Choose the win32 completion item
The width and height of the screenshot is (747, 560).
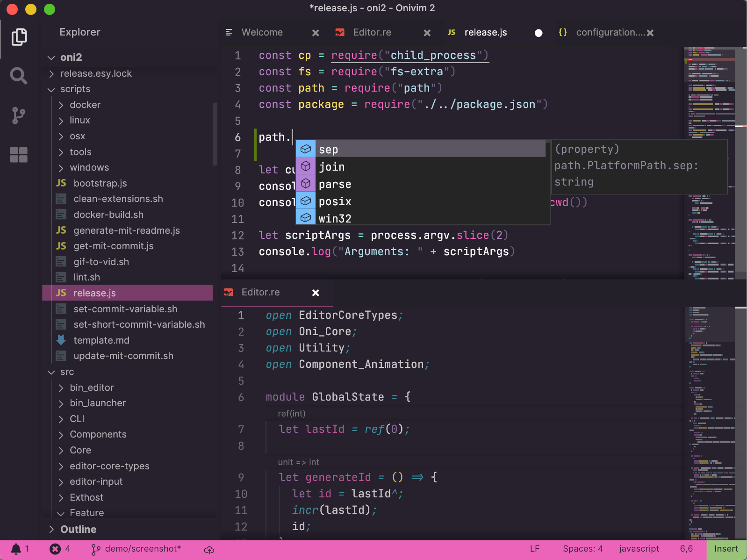click(421, 217)
